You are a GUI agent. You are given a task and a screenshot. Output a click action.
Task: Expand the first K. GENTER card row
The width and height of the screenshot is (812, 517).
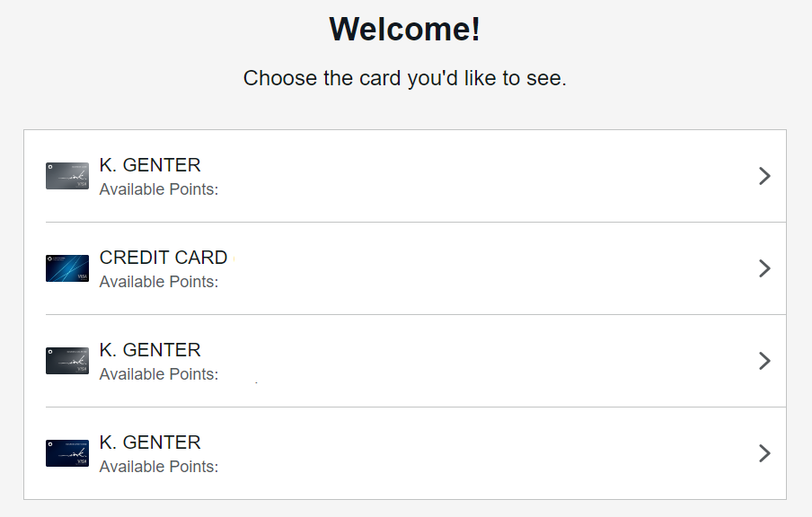pyautogui.click(x=764, y=177)
